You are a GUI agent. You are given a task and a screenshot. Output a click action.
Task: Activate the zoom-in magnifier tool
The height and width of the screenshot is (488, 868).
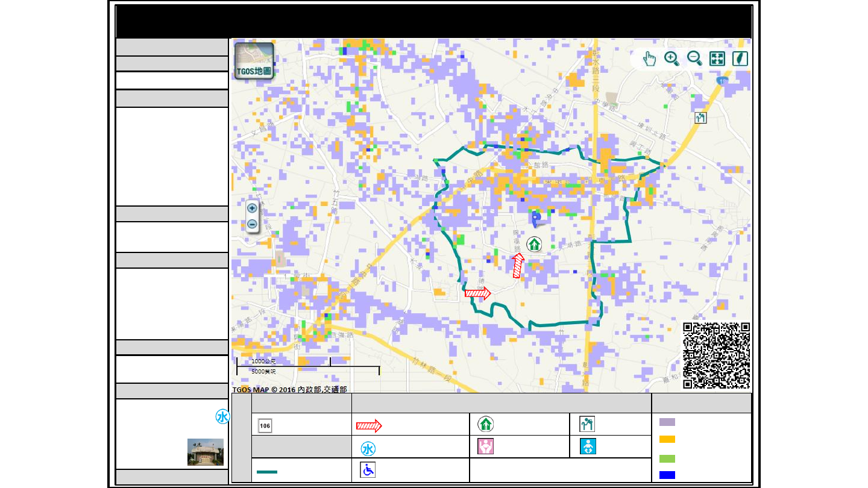(671, 58)
